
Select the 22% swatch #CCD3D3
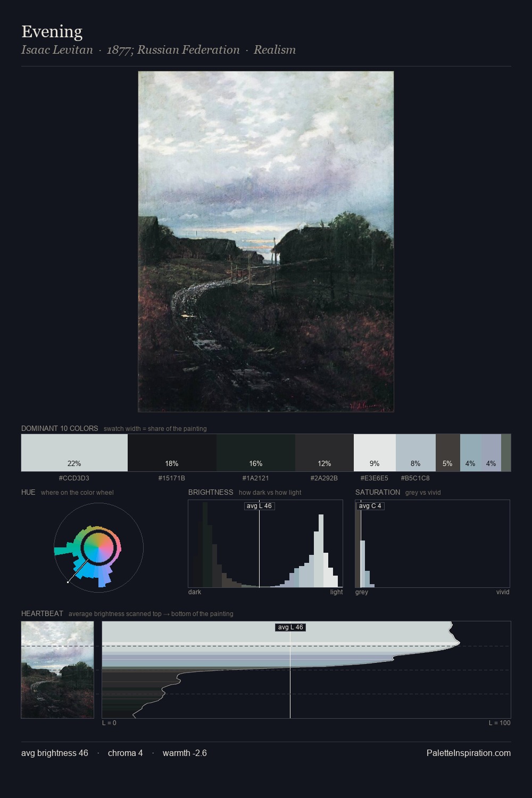click(74, 453)
